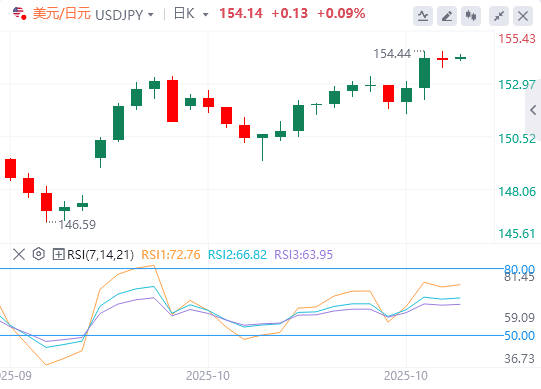Click the 146.59 low price marker
Screen dimensions: 541x389
tap(77, 225)
